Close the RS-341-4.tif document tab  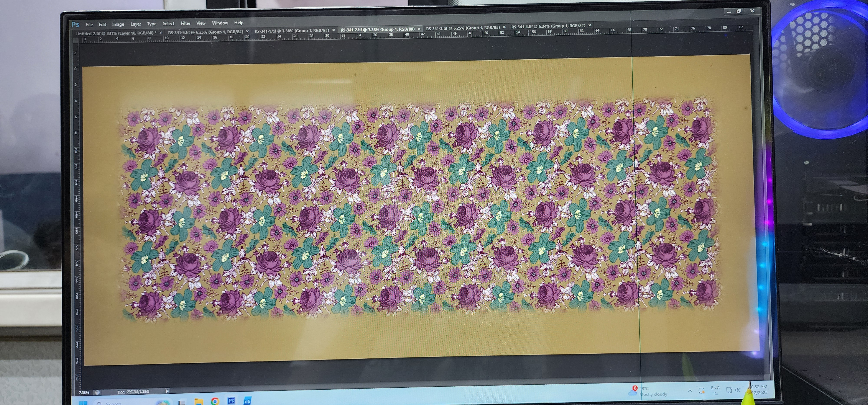click(590, 25)
